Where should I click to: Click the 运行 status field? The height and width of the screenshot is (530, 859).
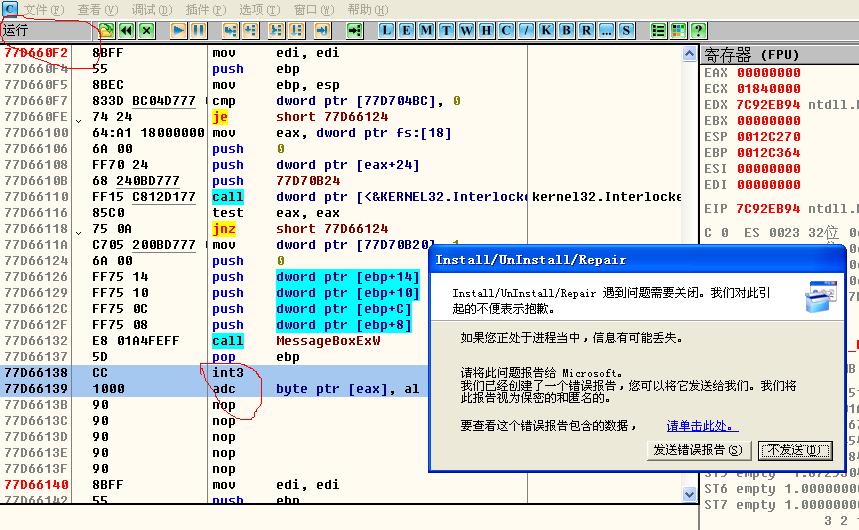[46, 31]
